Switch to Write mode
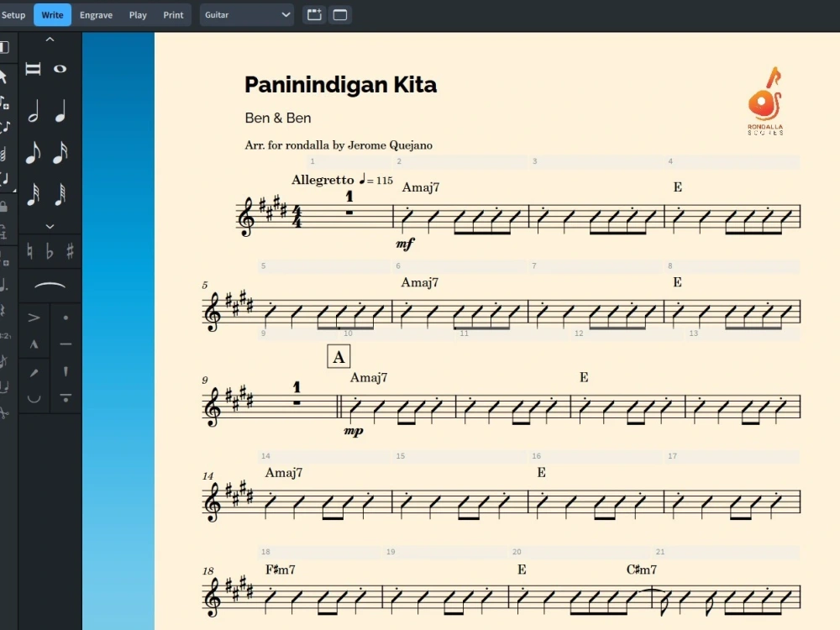840x630 pixels. pyautogui.click(x=52, y=15)
